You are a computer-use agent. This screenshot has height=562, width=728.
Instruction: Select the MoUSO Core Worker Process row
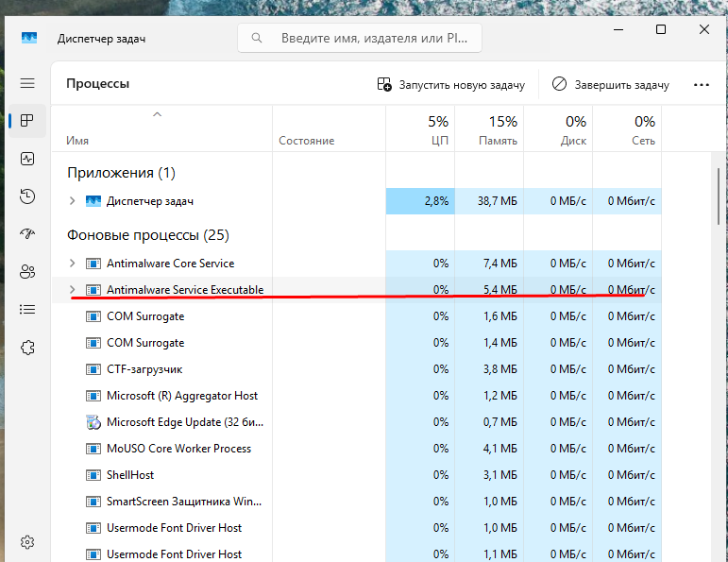(x=356, y=449)
